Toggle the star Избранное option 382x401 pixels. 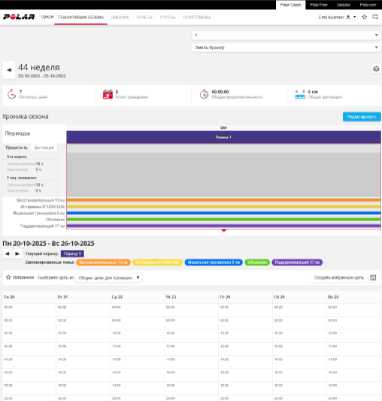[x=20, y=277]
